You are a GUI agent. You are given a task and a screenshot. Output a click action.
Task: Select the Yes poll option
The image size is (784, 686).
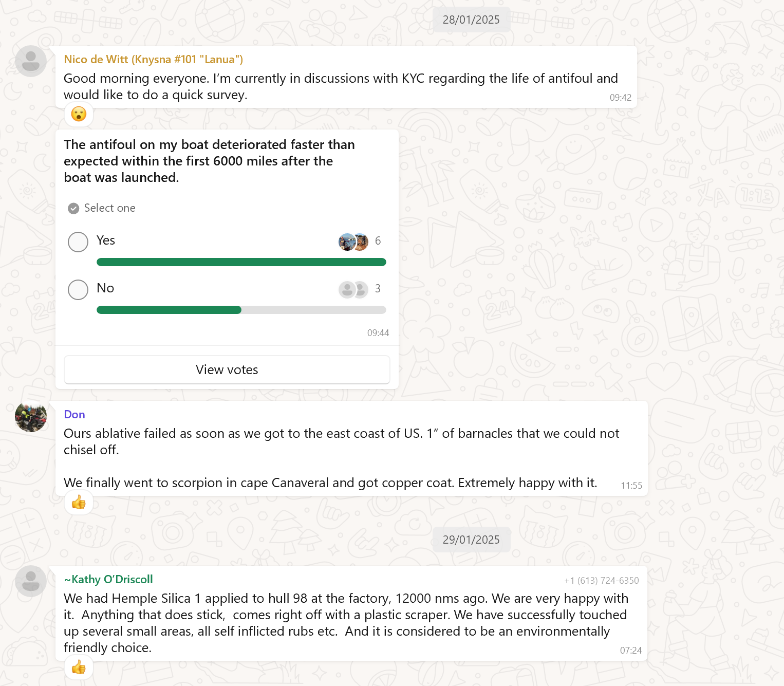(78, 242)
